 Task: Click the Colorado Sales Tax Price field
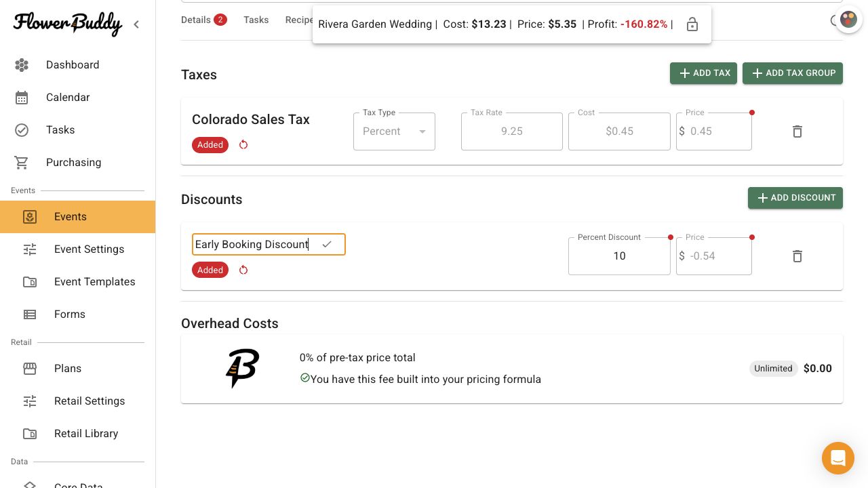(x=714, y=131)
